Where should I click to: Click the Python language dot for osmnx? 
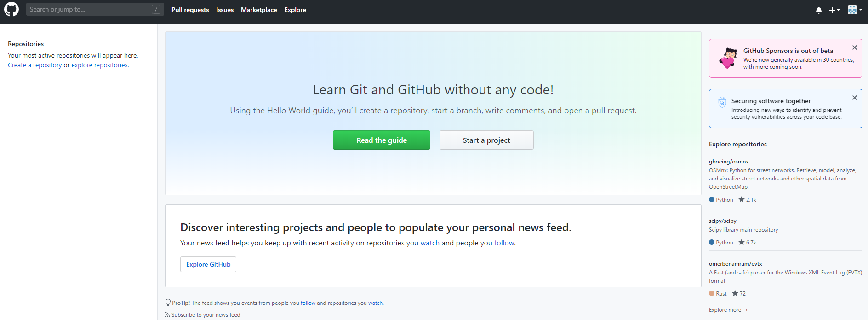pos(712,199)
